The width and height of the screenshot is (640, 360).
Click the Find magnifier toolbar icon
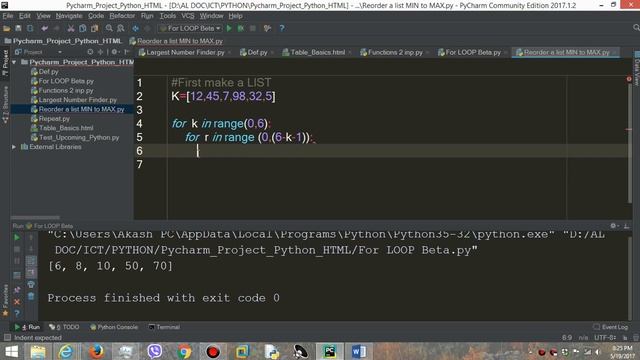(109, 28)
